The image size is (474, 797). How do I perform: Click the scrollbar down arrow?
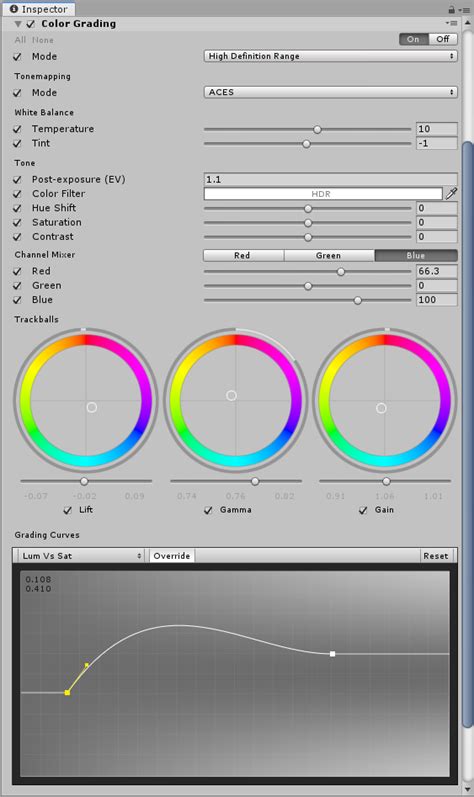pos(467,790)
